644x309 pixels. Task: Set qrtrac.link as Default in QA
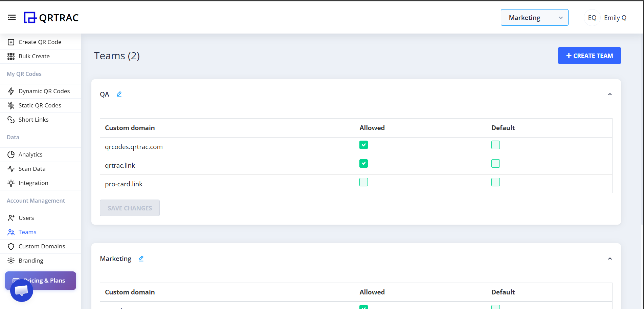(495, 164)
